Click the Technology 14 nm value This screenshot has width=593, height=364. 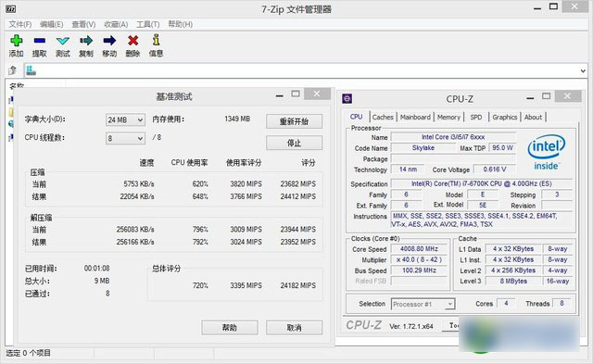pyautogui.click(x=408, y=169)
